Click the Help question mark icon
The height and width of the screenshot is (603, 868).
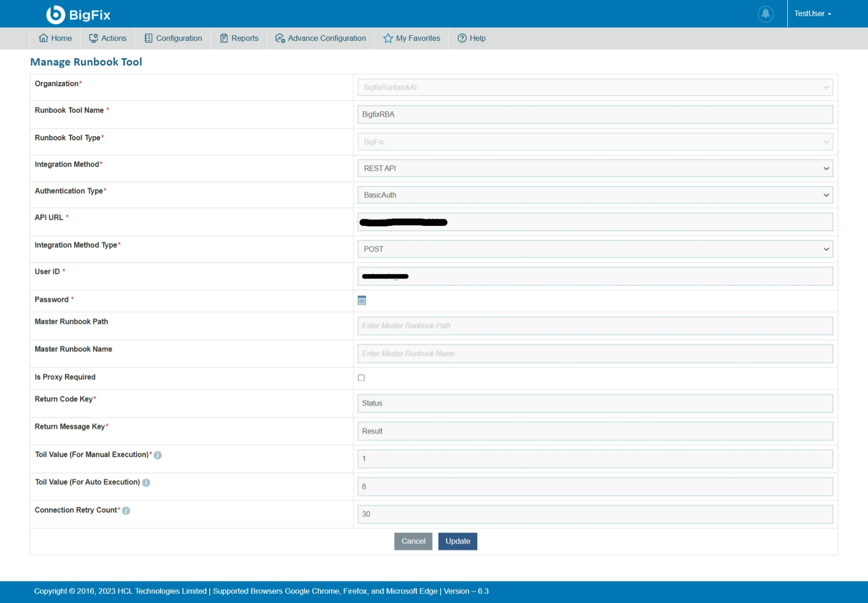pos(462,38)
